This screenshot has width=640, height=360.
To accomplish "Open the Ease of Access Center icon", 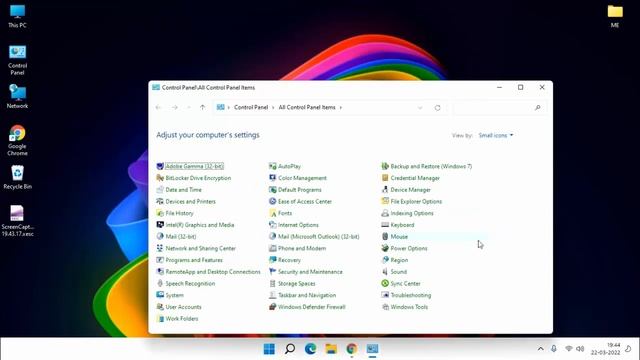I will coord(273,201).
